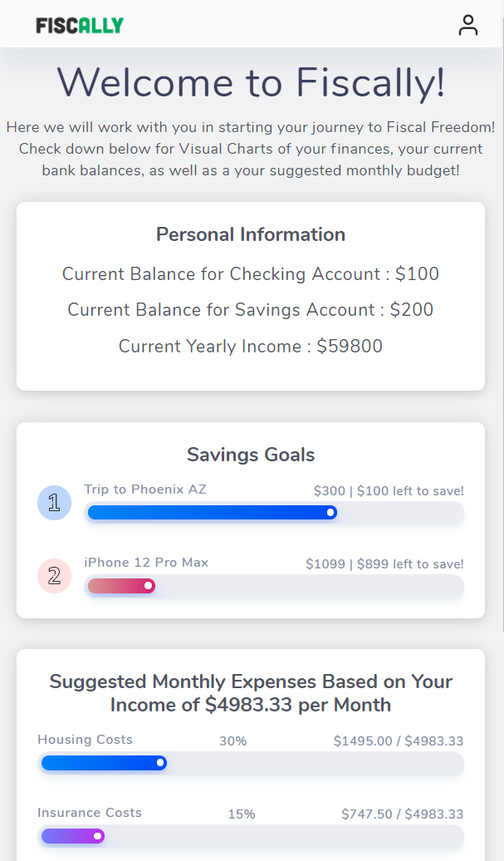The image size is (504, 861).
Task: Click the iPhone 12 Pro Max progress bar
Action: pos(274,586)
